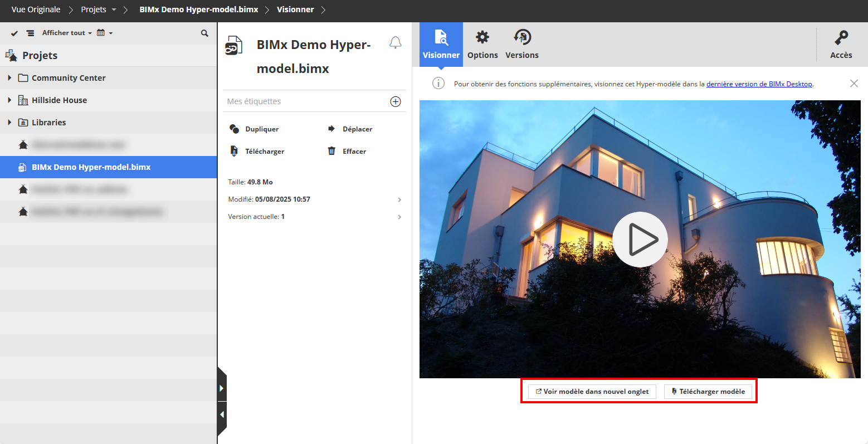Click the Effacer trash icon
Viewport: 868px width, 444px height.
coord(331,152)
